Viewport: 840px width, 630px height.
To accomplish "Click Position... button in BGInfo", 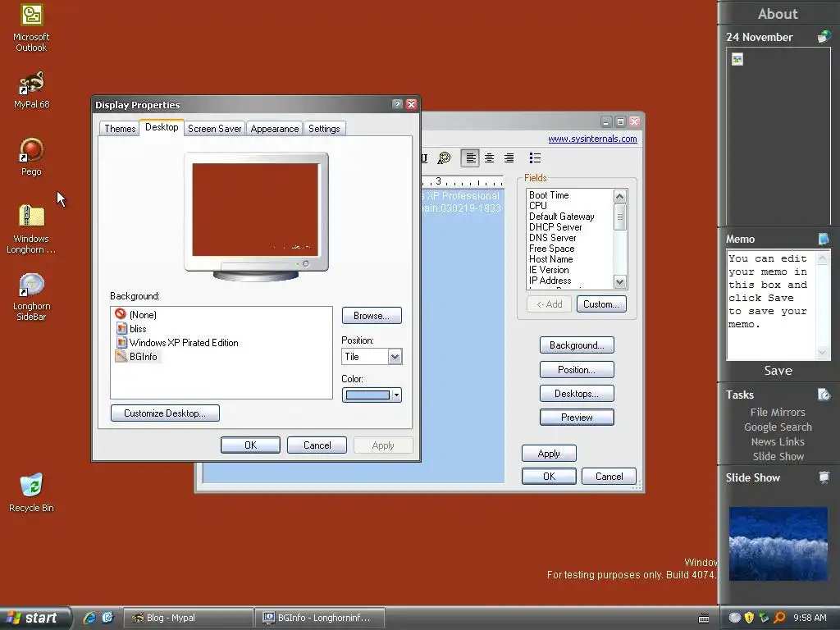I will 577,370.
